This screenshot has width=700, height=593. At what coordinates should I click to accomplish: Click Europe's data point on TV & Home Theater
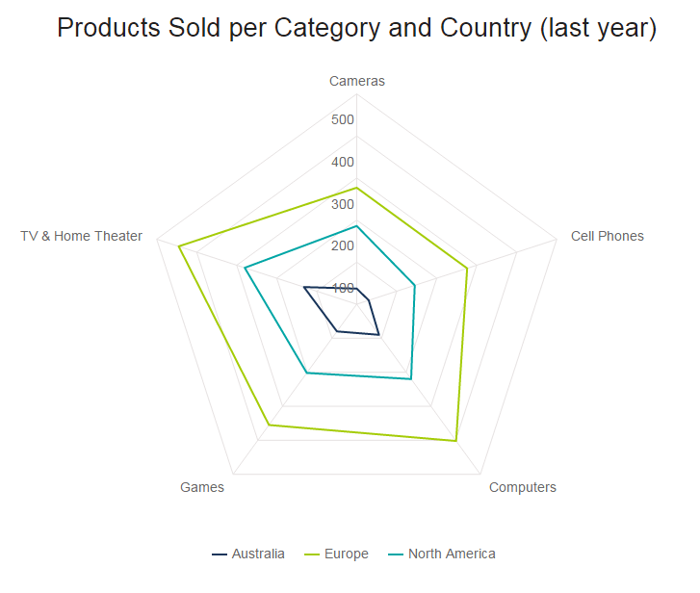click(x=179, y=247)
